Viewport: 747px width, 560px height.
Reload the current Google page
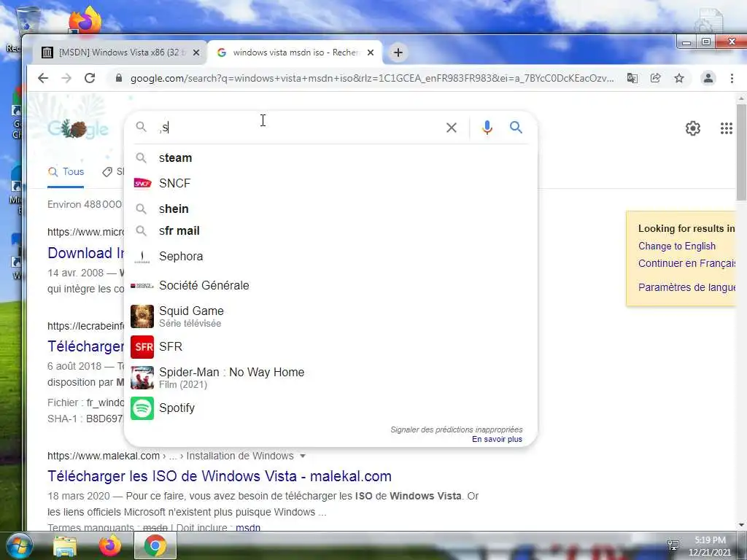click(x=90, y=78)
